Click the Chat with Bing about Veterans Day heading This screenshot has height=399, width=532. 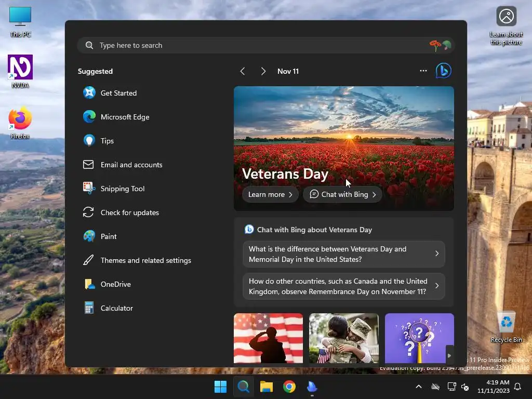pyautogui.click(x=314, y=230)
